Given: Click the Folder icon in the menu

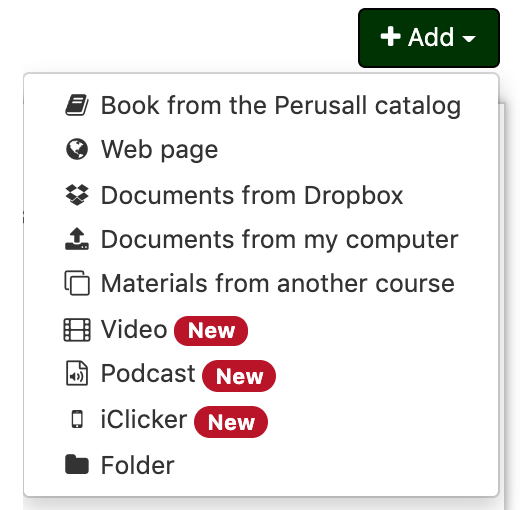Looking at the screenshot, I should tap(77, 464).
